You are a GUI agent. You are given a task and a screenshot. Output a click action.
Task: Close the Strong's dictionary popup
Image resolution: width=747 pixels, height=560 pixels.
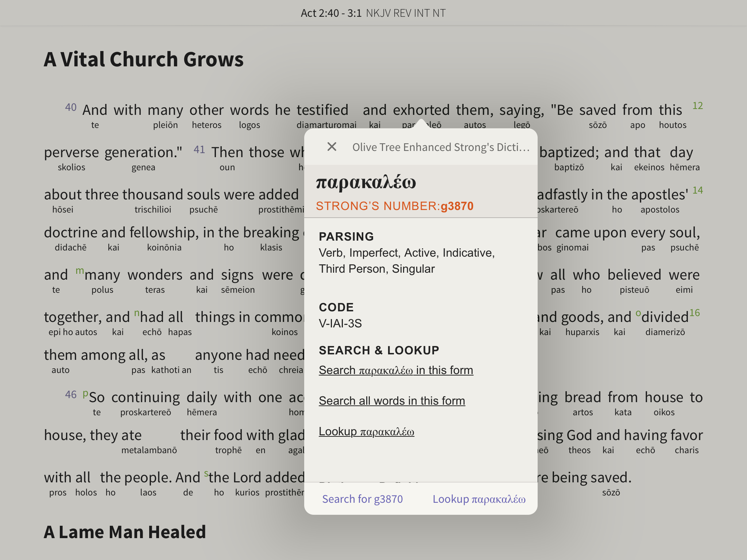click(332, 147)
